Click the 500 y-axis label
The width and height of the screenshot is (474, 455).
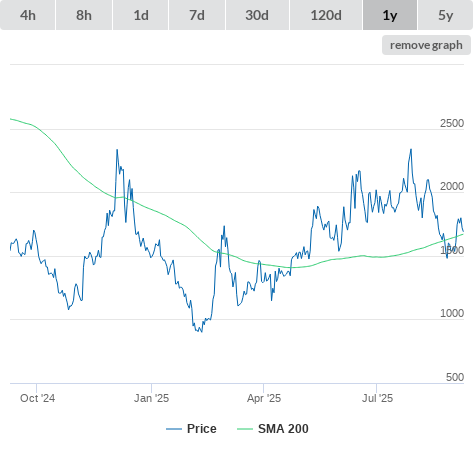pyautogui.click(x=455, y=377)
